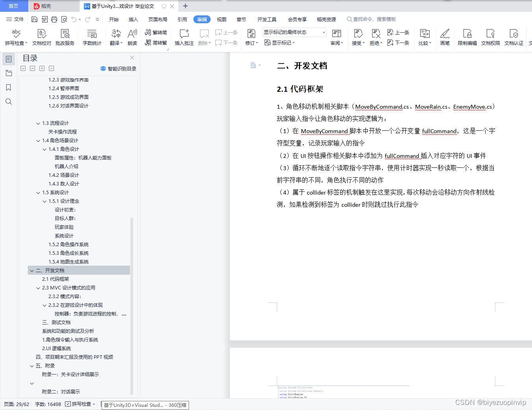Go to previous change (上一条) beside Reject

(x=398, y=32)
